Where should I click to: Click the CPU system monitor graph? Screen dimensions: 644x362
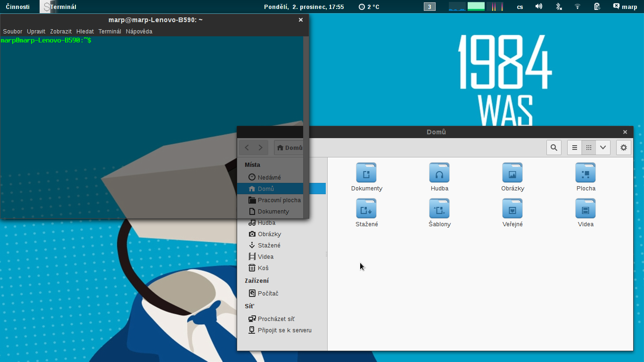pyautogui.click(x=457, y=7)
